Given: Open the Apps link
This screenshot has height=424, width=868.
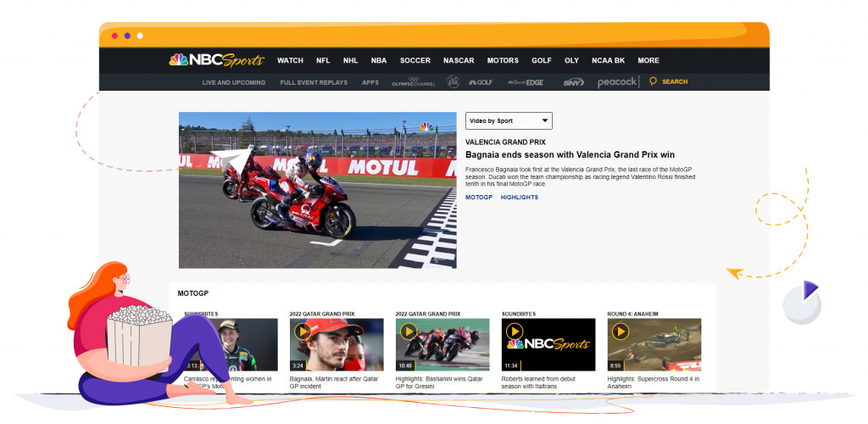Looking at the screenshot, I should coord(370,82).
